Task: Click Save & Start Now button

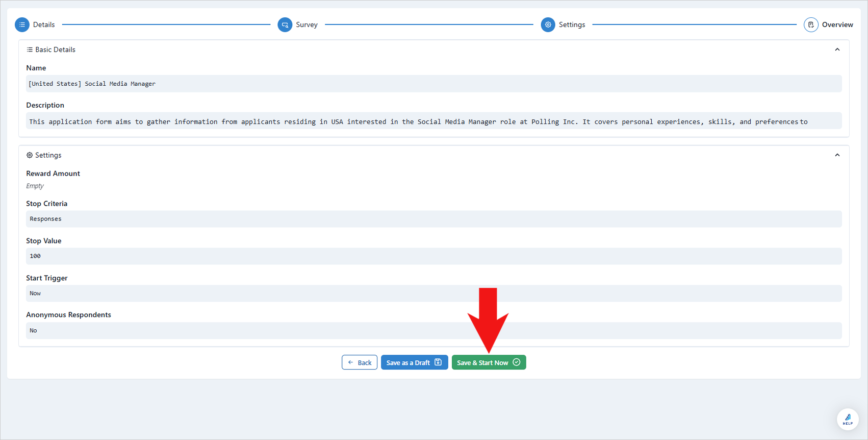Action: pyautogui.click(x=489, y=362)
